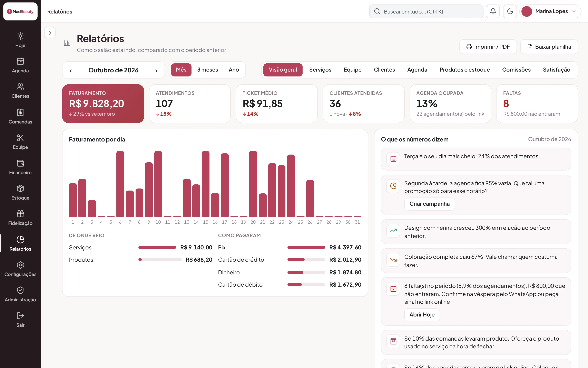
Task: Go to Clientes in the sidebar
Action: tap(20, 91)
